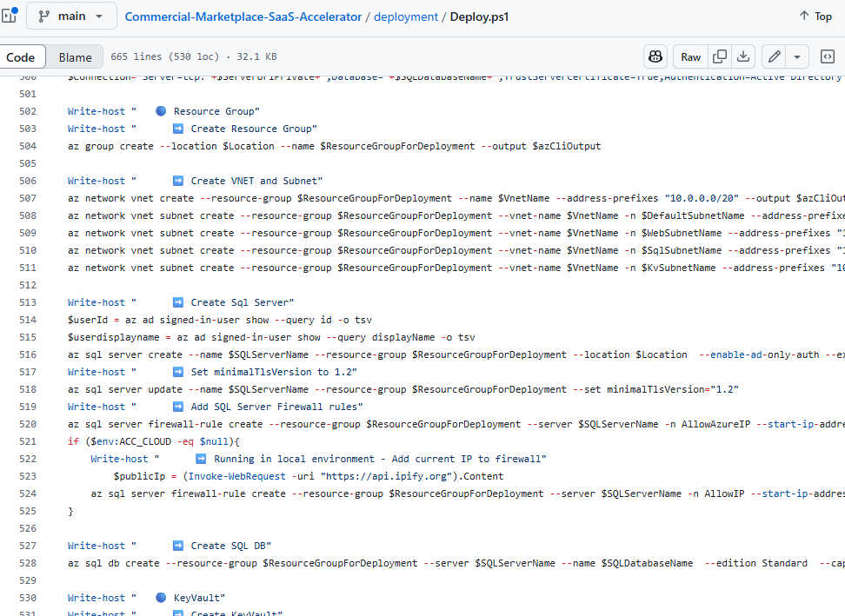Click "--edition Standard" on line 528
Viewport: 845px width, 616px height.
(756, 563)
